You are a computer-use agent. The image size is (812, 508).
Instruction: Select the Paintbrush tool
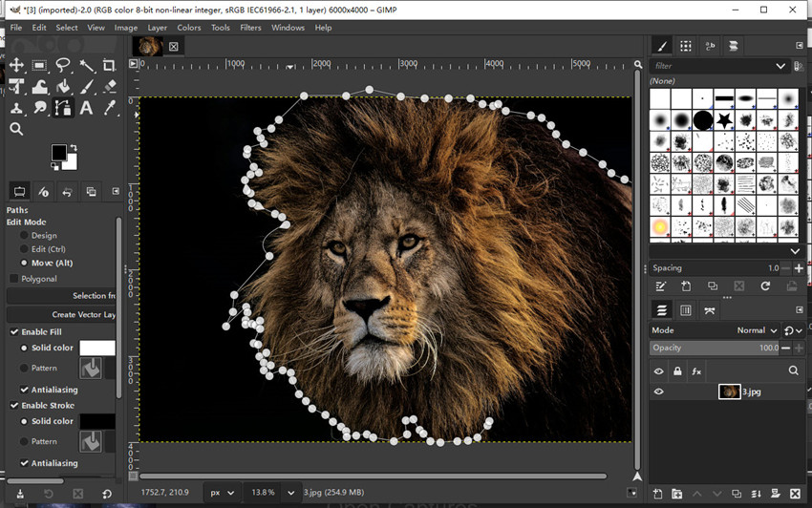pos(86,87)
